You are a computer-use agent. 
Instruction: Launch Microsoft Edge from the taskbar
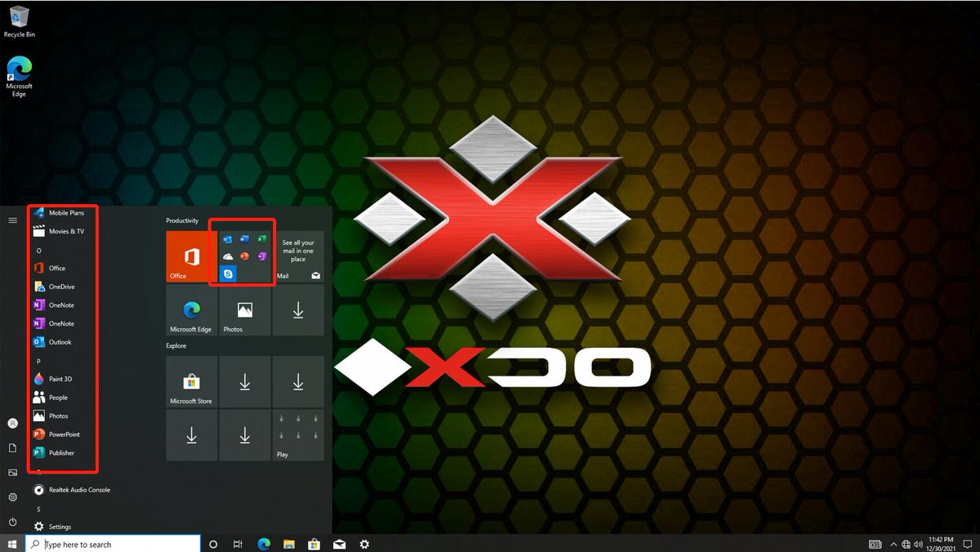coord(264,544)
